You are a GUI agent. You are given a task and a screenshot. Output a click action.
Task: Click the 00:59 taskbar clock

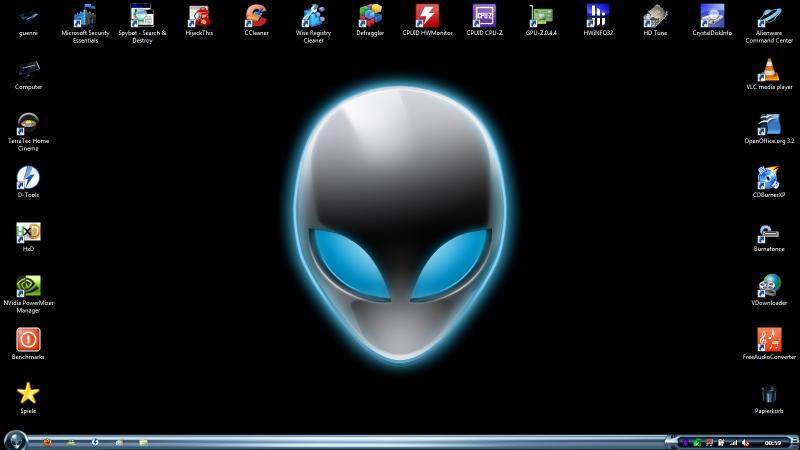(x=773, y=443)
